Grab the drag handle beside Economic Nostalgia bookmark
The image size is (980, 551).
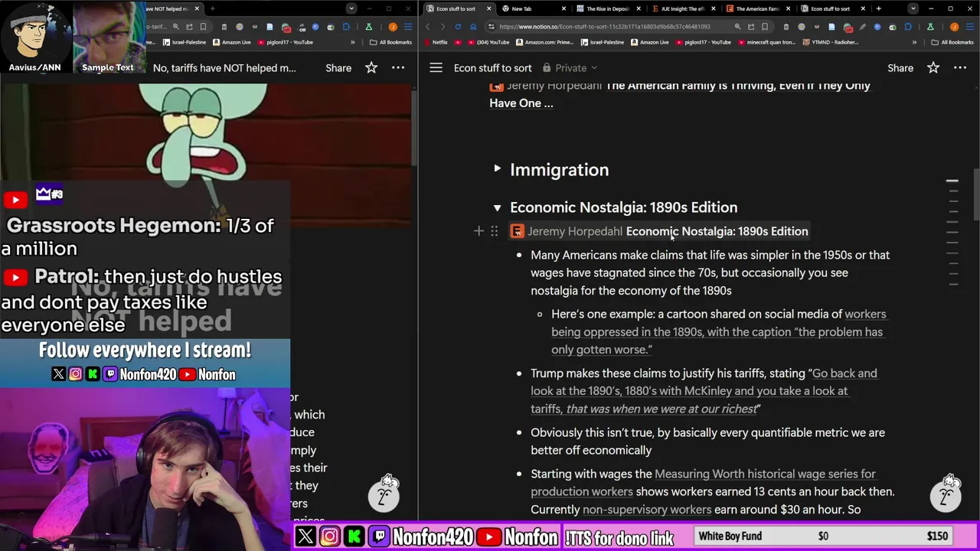pyautogui.click(x=494, y=231)
